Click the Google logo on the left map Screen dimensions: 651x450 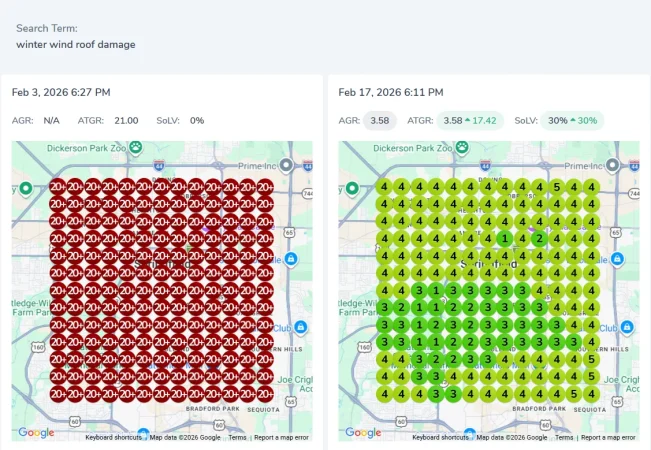[x=36, y=433]
